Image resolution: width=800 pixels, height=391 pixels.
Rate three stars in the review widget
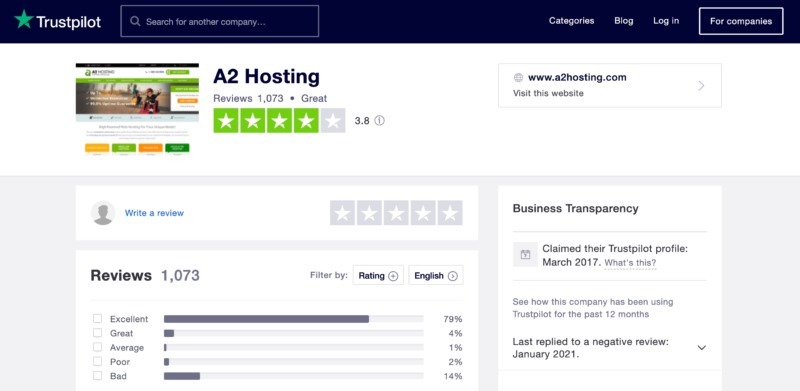[396, 213]
